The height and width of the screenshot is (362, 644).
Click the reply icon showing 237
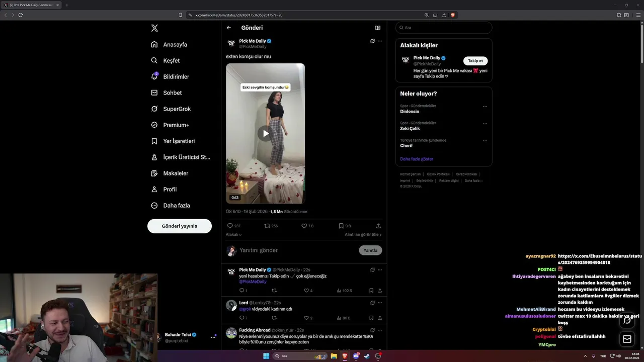coord(234,226)
